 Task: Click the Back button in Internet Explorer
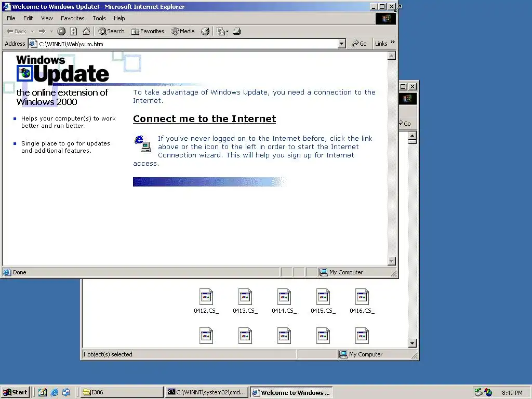(x=16, y=31)
